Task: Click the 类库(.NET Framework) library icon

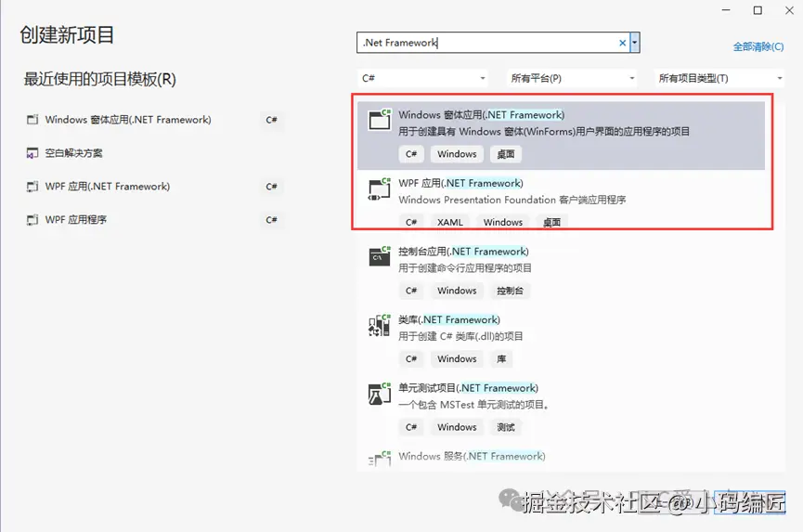Action: click(380, 325)
